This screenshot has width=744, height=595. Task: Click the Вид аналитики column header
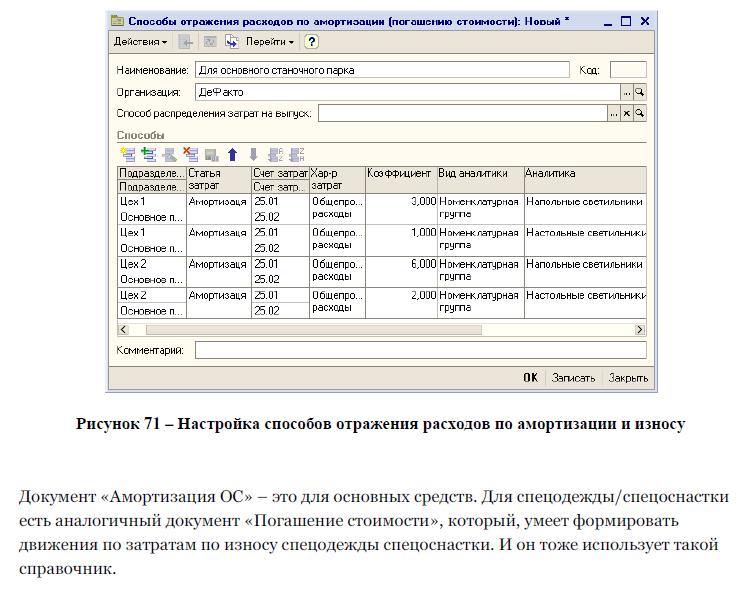[481, 179]
